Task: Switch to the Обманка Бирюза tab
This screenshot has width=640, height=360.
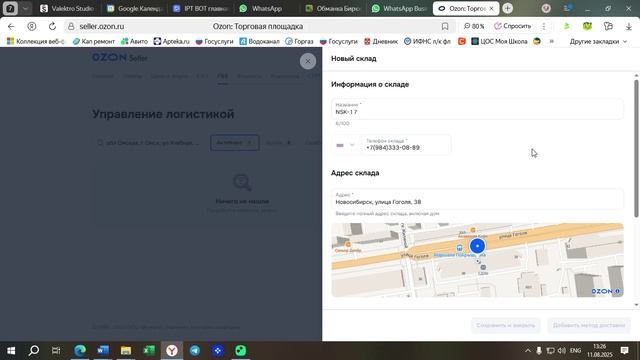Action: click(333, 8)
